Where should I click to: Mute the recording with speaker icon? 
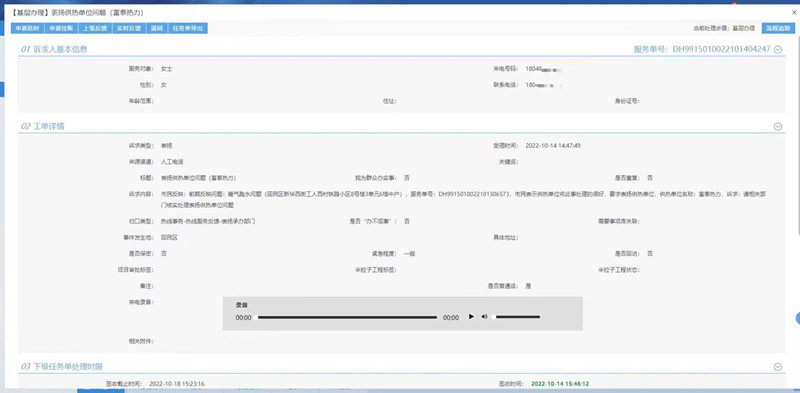(484, 317)
